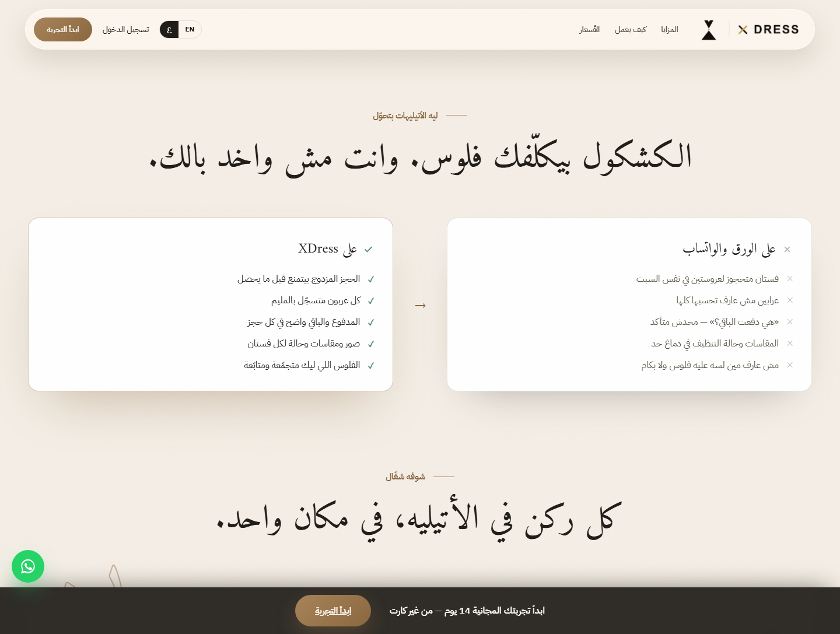Go to كيف يعمل navigation item
Image resolution: width=840 pixels, height=634 pixels.
click(631, 30)
